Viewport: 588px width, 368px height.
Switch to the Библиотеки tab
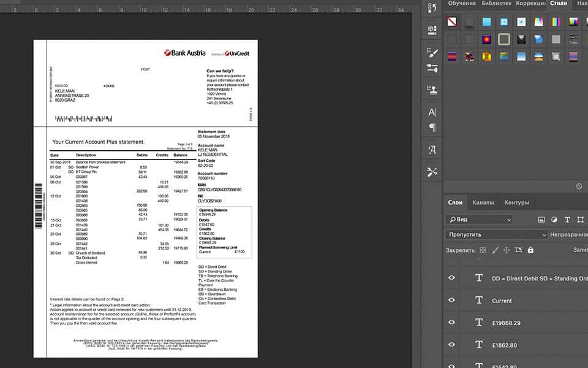(497, 4)
